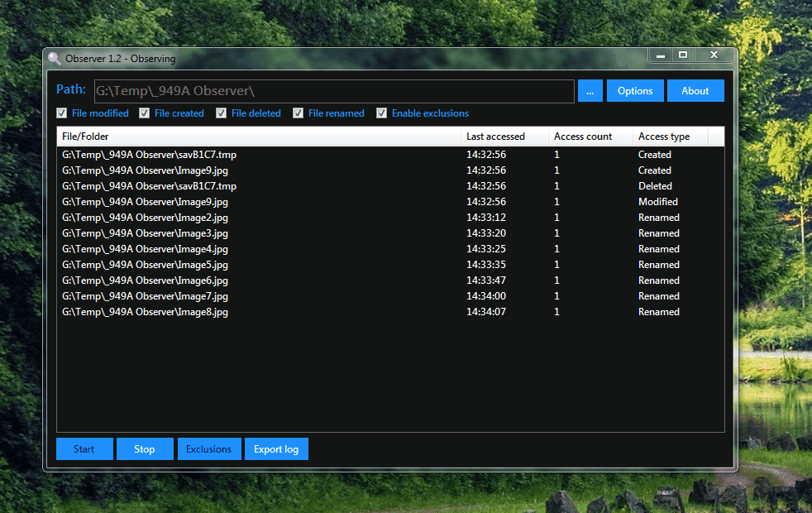Select the Image6.jpg row
The image size is (812, 513).
click(390, 280)
